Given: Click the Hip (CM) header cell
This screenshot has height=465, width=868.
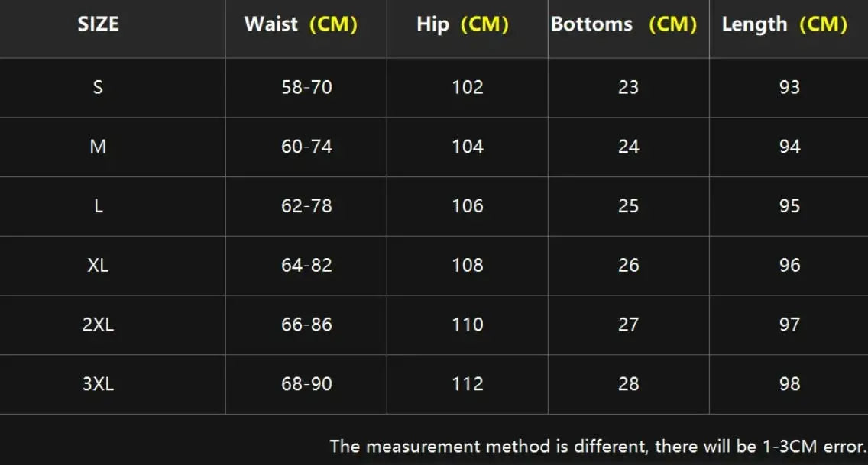Looking at the screenshot, I should (461, 24).
